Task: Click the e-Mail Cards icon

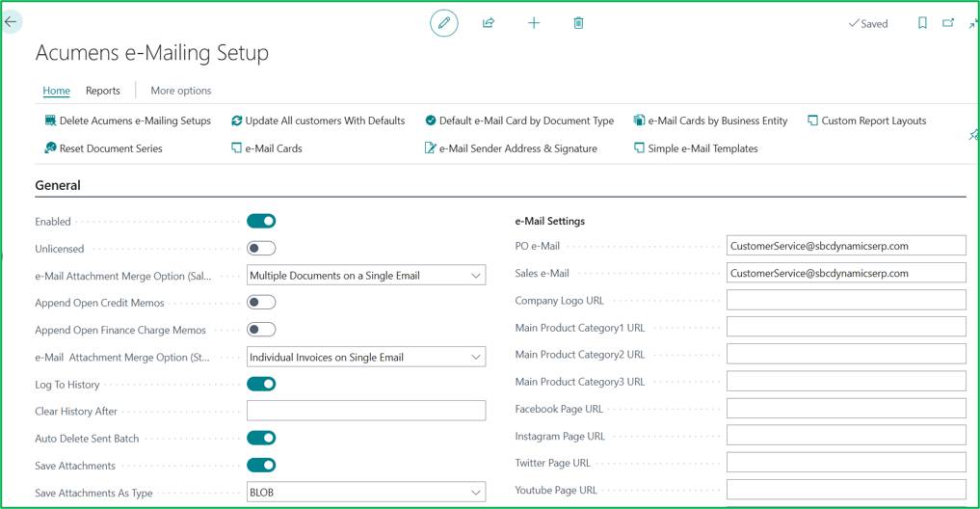Action: pyautogui.click(x=236, y=147)
